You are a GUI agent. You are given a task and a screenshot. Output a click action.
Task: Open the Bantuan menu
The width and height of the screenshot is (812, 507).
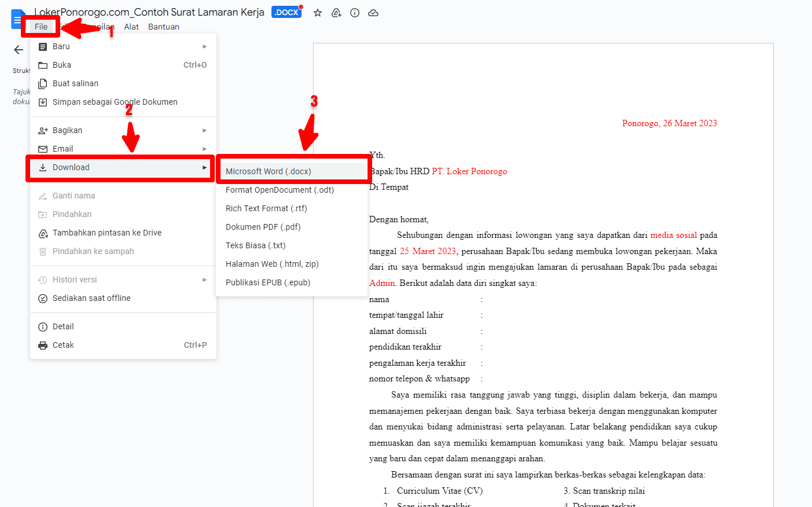coord(164,27)
